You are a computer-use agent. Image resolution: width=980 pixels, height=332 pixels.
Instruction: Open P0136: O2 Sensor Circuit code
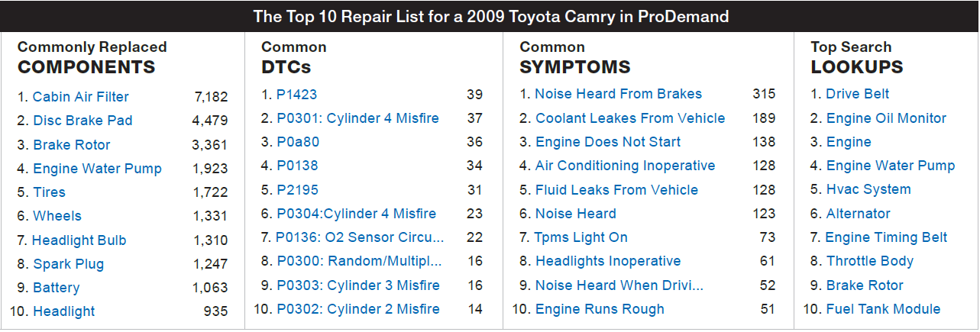(360, 237)
